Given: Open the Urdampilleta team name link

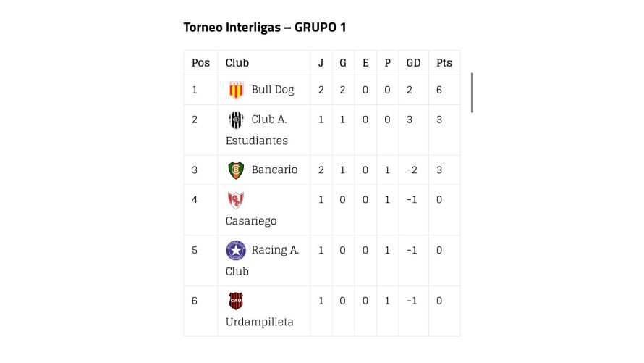Looking at the screenshot, I should pos(260,322).
